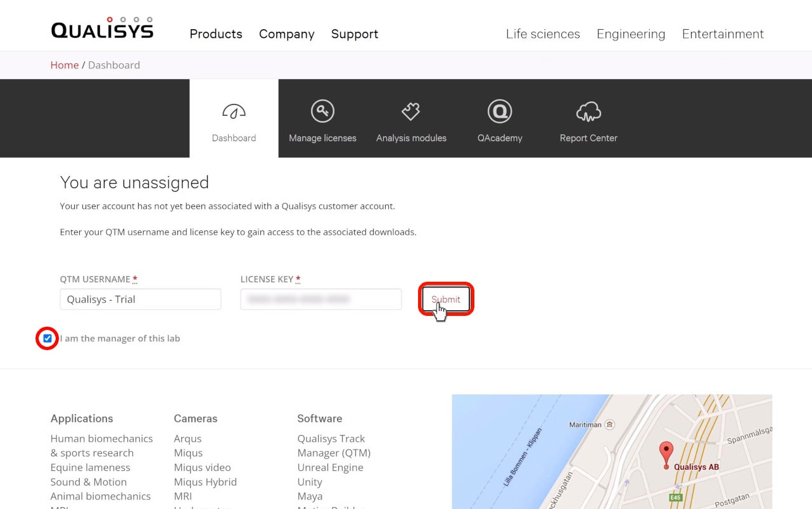Viewport: 812px width, 509px height.
Task: Open Report Center cloud icon
Action: click(x=588, y=111)
